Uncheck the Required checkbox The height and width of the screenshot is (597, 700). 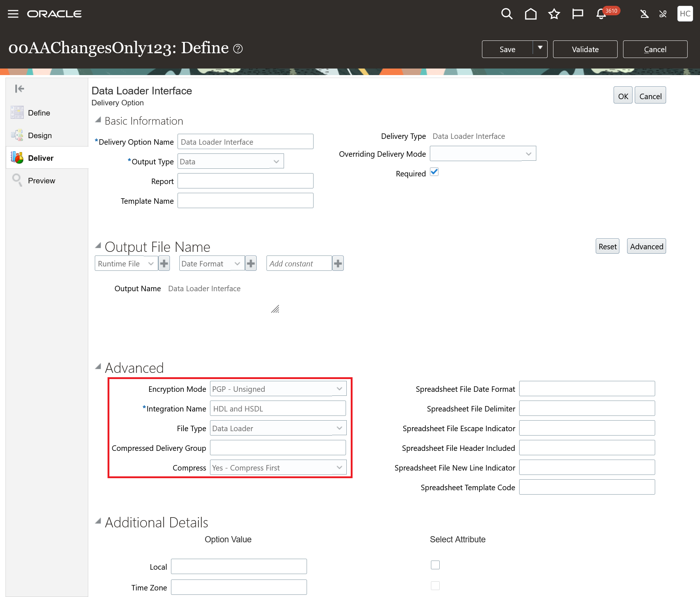pyautogui.click(x=434, y=172)
